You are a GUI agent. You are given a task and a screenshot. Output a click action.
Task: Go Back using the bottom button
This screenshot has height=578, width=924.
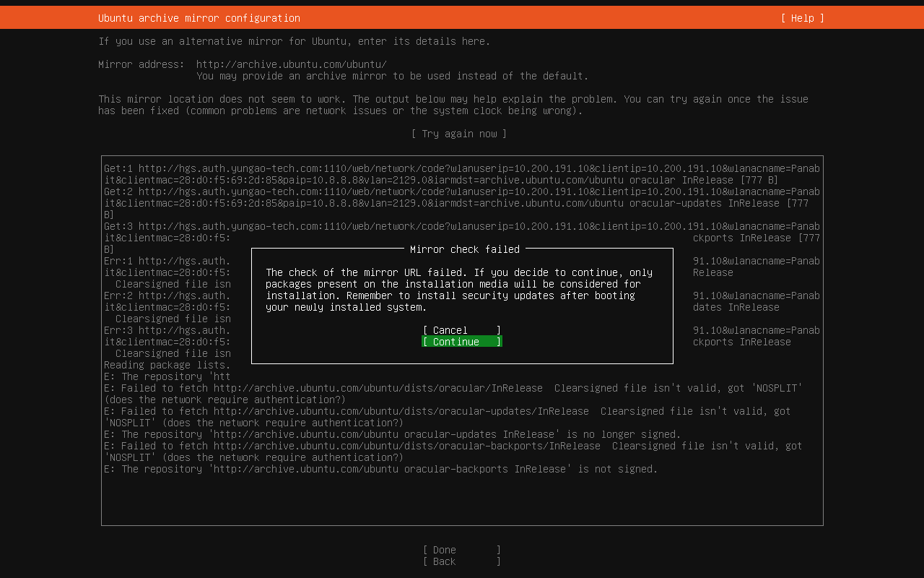462,561
